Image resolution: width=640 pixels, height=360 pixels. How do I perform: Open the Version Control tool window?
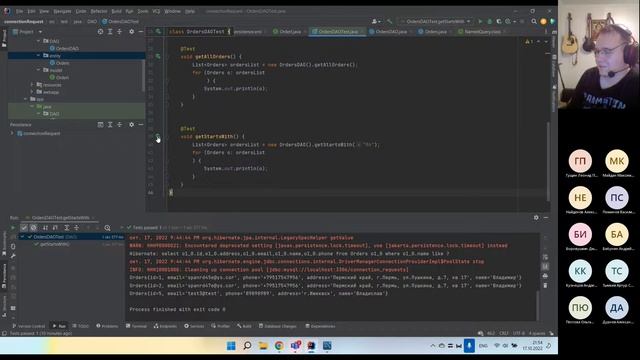pyautogui.click(x=29, y=326)
